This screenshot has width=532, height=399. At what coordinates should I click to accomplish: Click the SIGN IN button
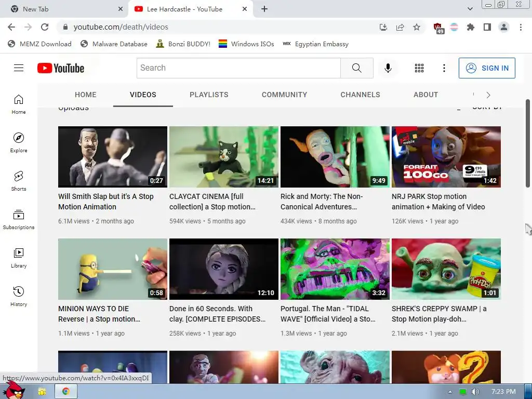tap(487, 68)
